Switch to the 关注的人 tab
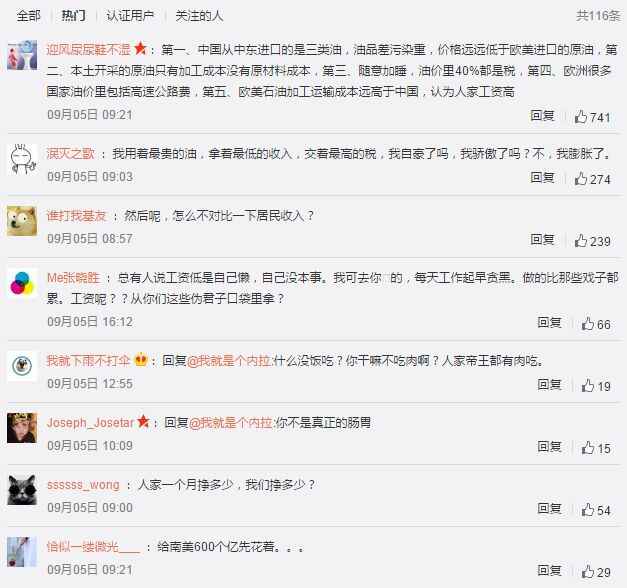 [199, 16]
